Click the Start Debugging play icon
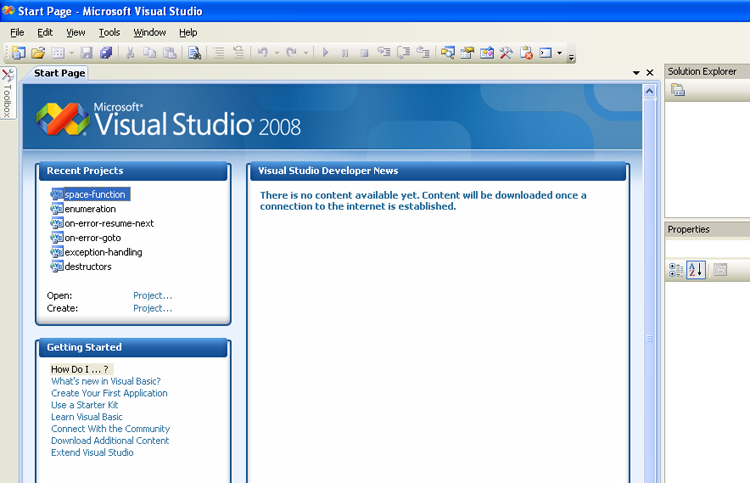This screenshot has height=483, width=750. (325, 53)
